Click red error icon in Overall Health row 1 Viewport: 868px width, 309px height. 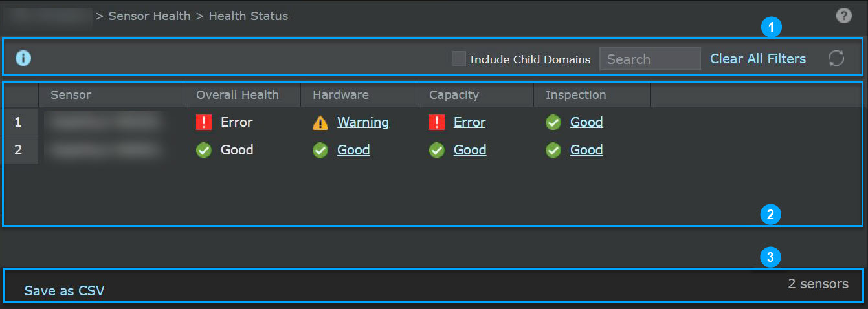coord(204,122)
